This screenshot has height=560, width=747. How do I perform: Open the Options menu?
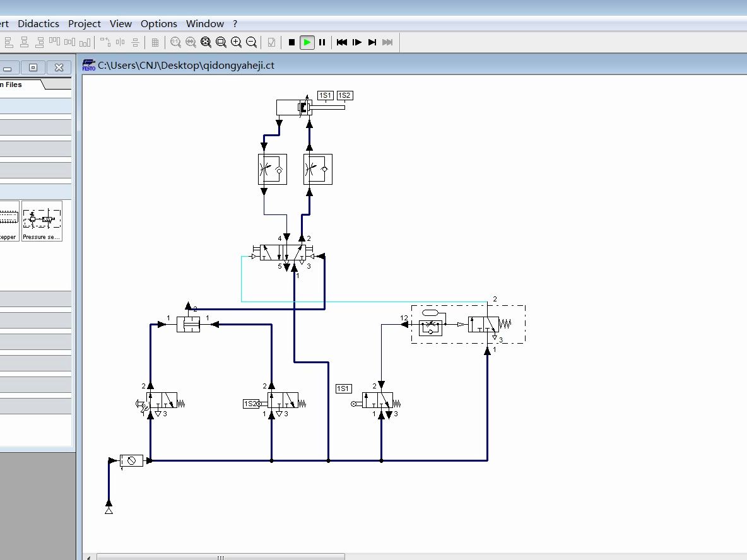[x=158, y=23]
